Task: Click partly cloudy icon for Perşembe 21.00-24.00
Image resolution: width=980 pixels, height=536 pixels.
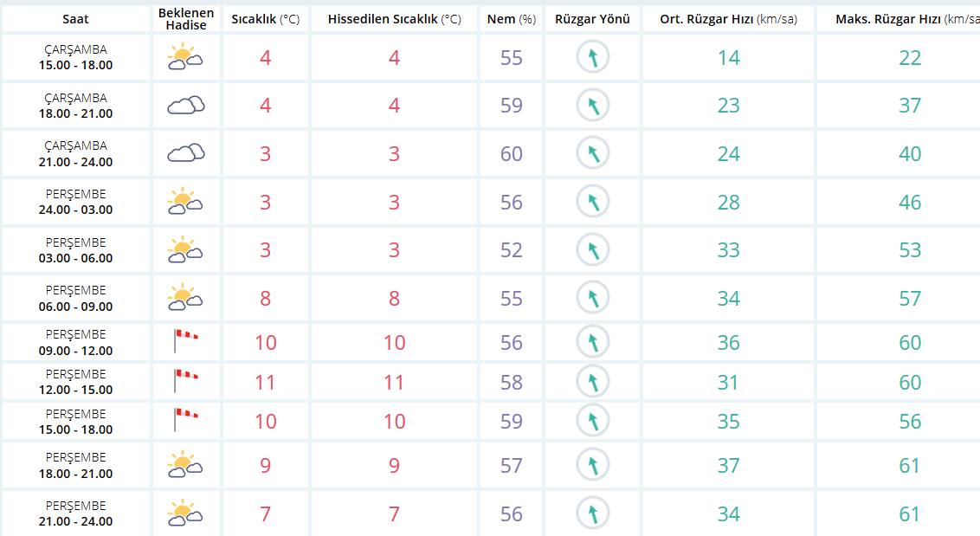Action: 184,513
